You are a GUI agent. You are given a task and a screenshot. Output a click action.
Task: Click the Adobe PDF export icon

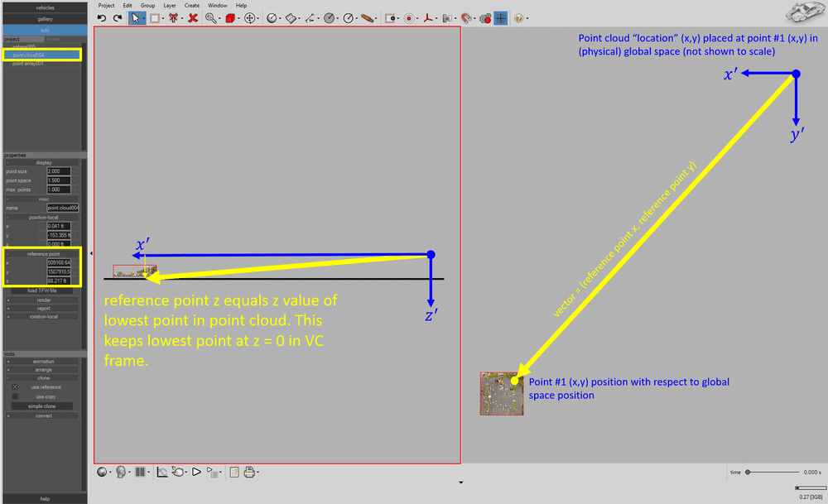click(428, 17)
